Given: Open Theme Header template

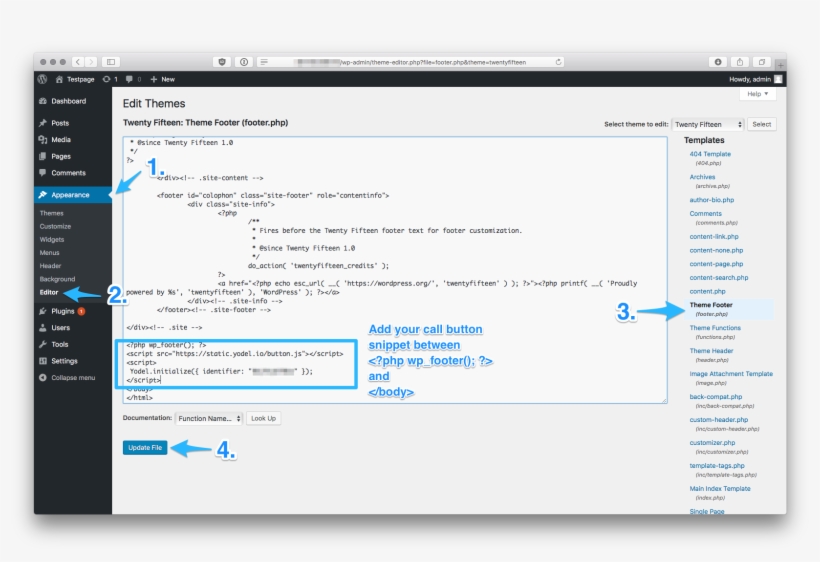Looking at the screenshot, I should point(711,351).
